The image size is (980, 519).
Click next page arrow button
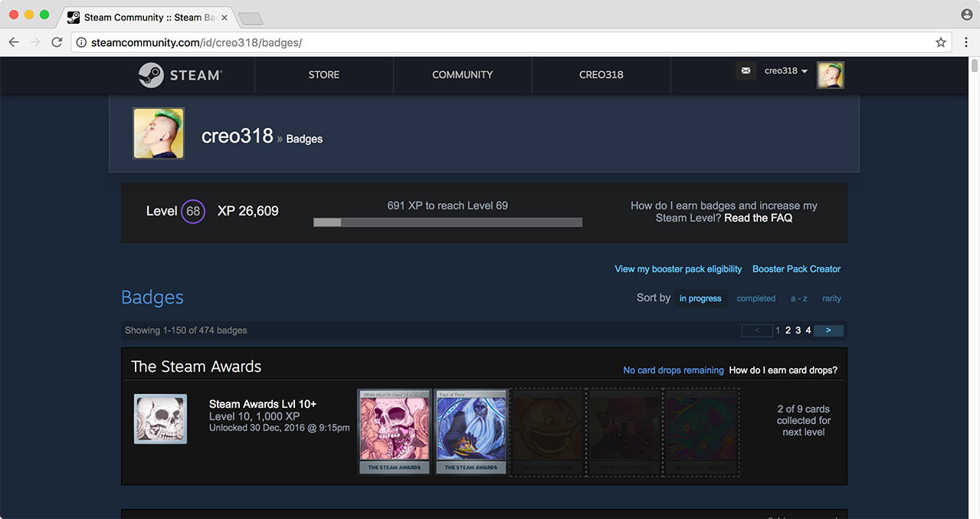828,330
